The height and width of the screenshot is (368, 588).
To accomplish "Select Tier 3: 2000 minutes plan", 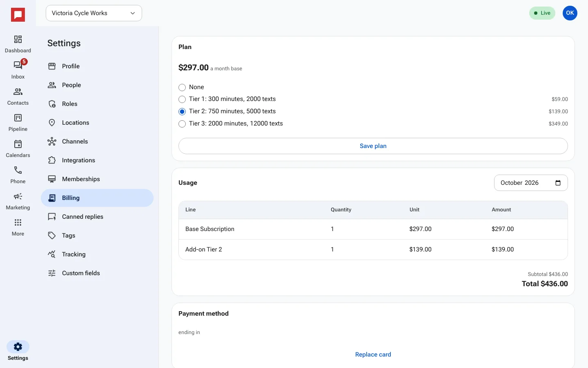I will (182, 124).
